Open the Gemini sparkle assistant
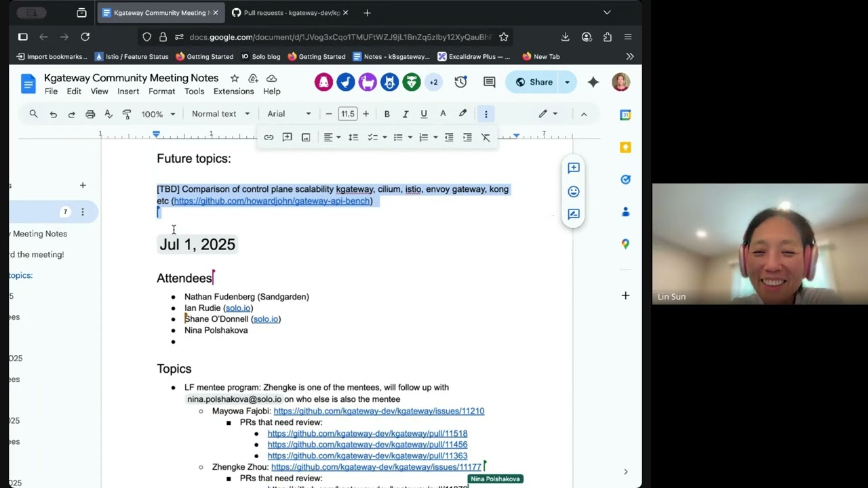 (x=593, y=82)
